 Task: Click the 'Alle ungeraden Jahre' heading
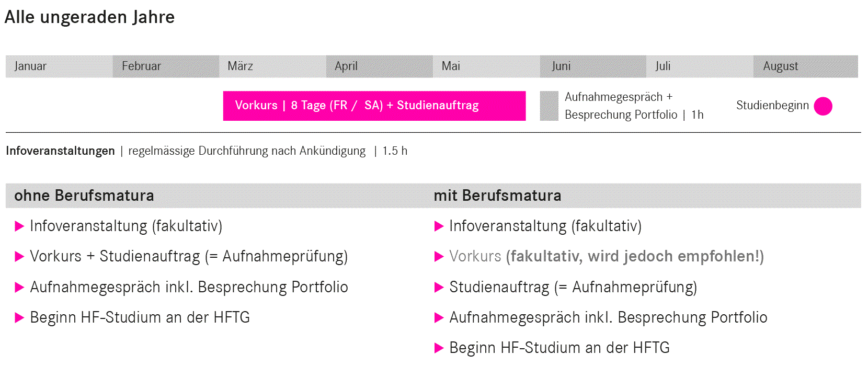(x=89, y=17)
